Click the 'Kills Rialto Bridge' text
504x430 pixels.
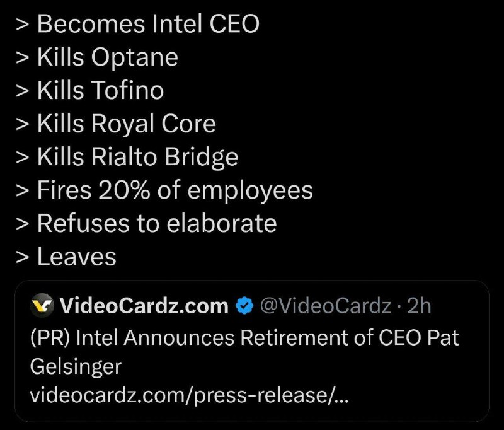tap(137, 156)
